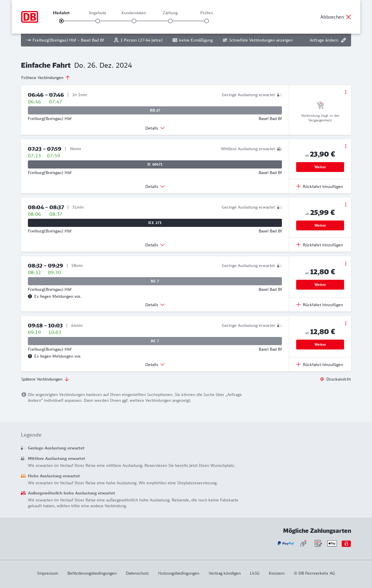Select the Angebote step circle

pyautogui.click(x=98, y=21)
